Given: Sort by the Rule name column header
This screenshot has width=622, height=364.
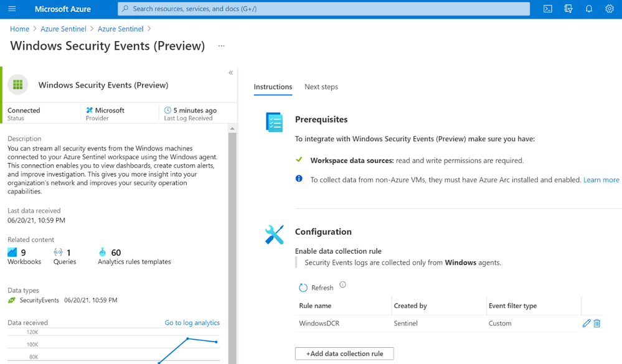Looking at the screenshot, I should (315, 306).
